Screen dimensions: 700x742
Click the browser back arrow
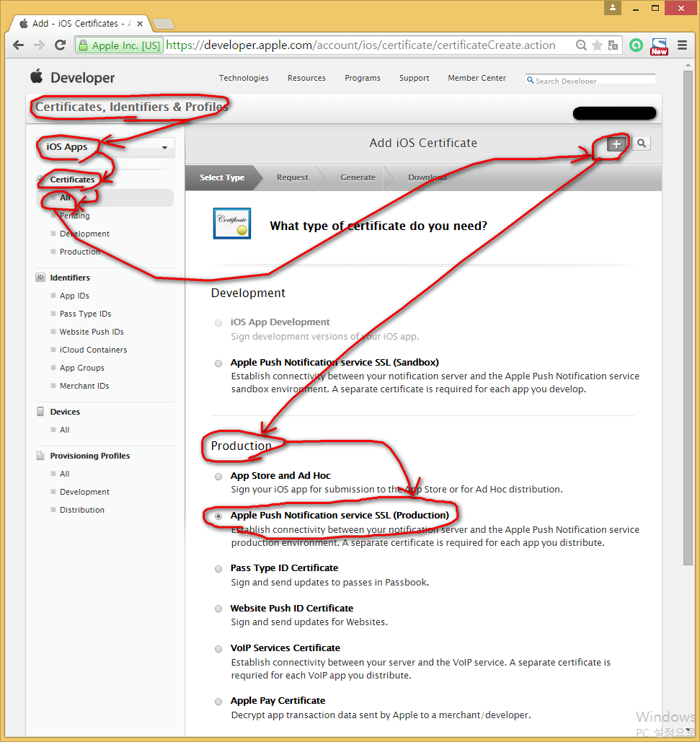19,45
